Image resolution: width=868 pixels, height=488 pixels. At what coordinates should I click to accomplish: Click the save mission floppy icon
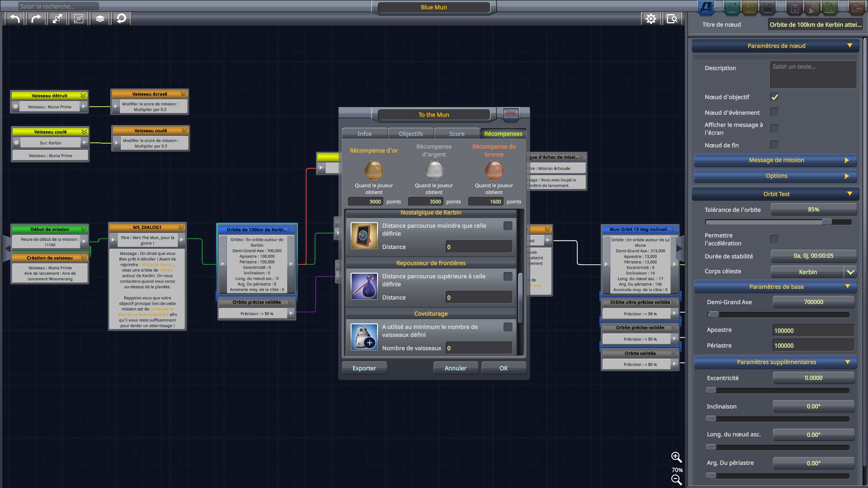(x=767, y=7)
